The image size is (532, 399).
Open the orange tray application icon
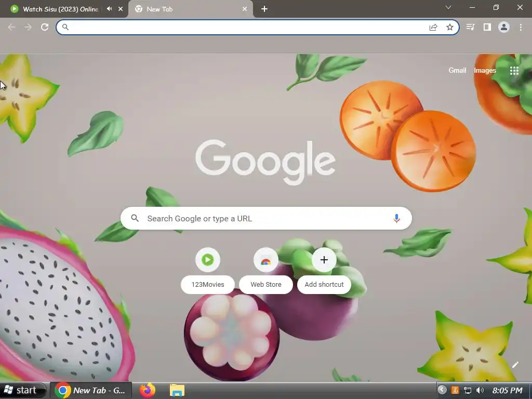click(455, 390)
